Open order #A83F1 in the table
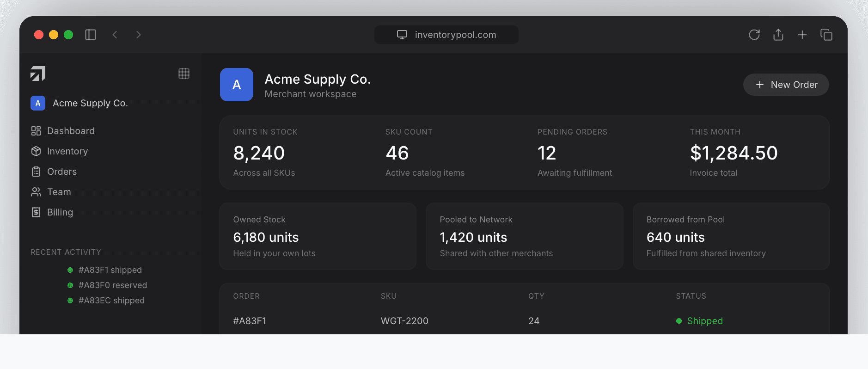Screen dimensions: 868x369 250,321
